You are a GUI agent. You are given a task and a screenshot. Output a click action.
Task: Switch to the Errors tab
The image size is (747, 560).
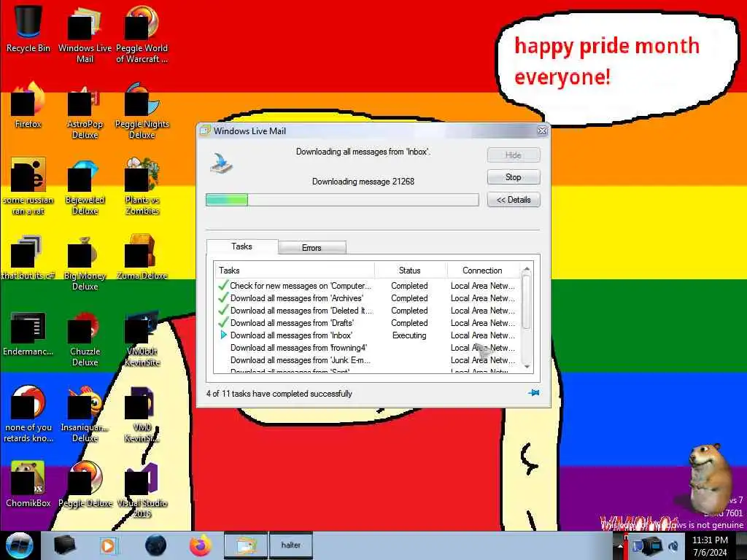(311, 248)
